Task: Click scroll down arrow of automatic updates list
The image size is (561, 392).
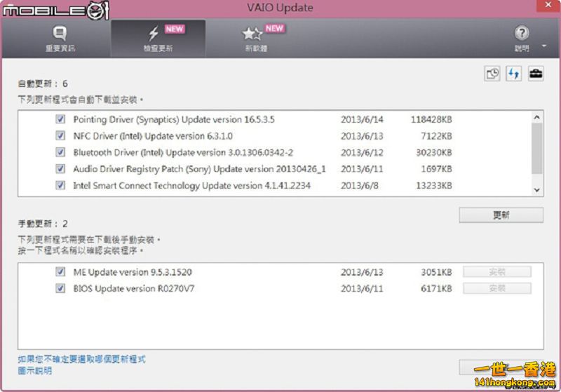Action: tap(536, 190)
